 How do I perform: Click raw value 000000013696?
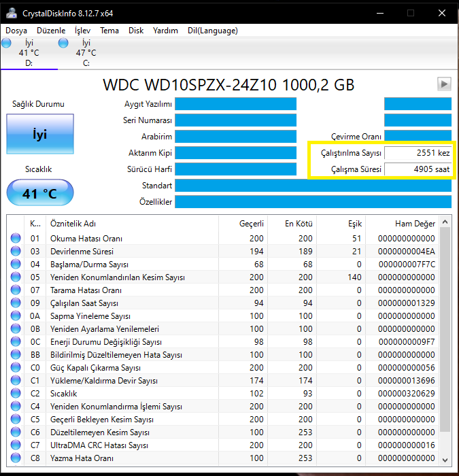(x=407, y=381)
